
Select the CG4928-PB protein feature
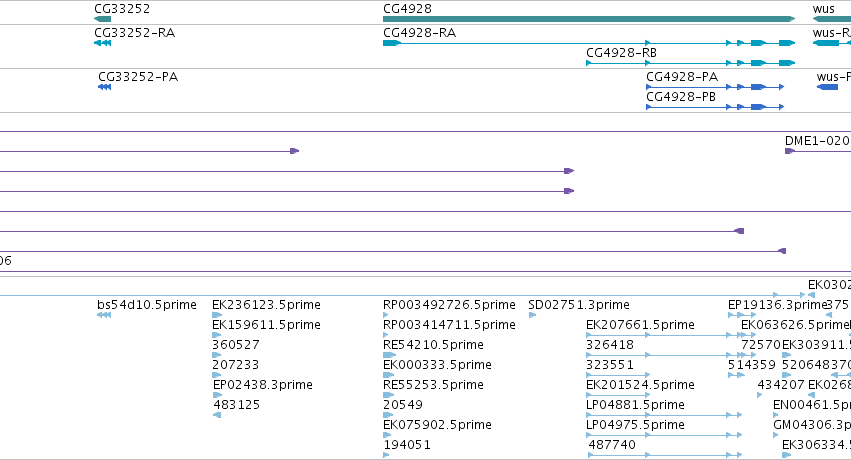715,107
